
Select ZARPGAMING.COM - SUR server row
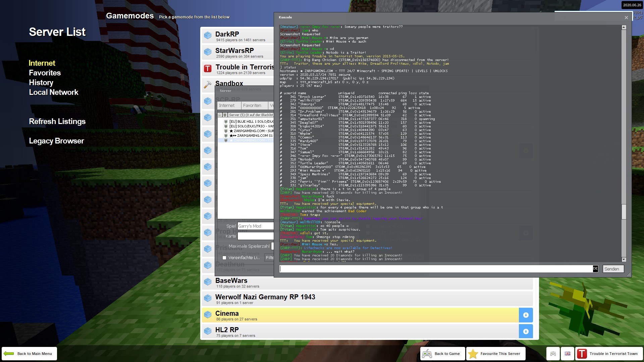tap(248, 131)
